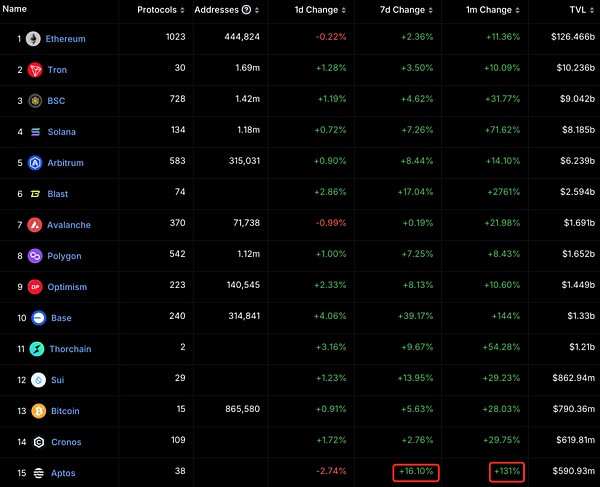600x487 pixels.
Task: Select Thorchain 1m change +54.28%
Action: click(x=501, y=347)
